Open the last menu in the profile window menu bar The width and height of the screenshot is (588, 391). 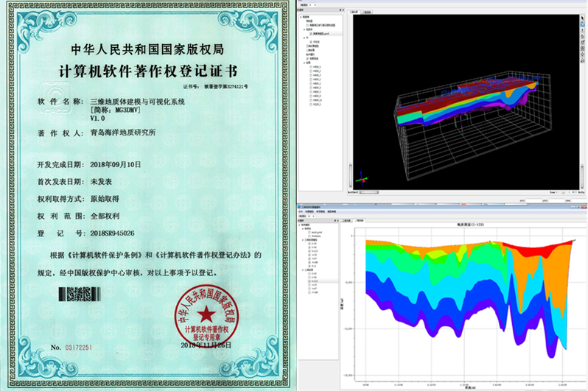tap(332, 211)
